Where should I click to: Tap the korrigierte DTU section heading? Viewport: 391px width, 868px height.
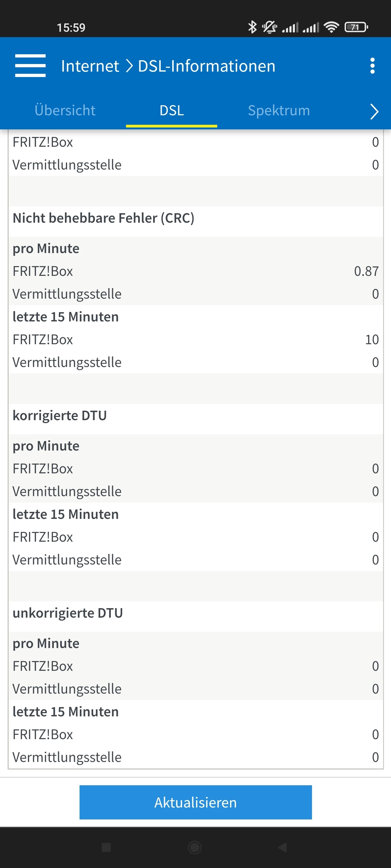60,416
